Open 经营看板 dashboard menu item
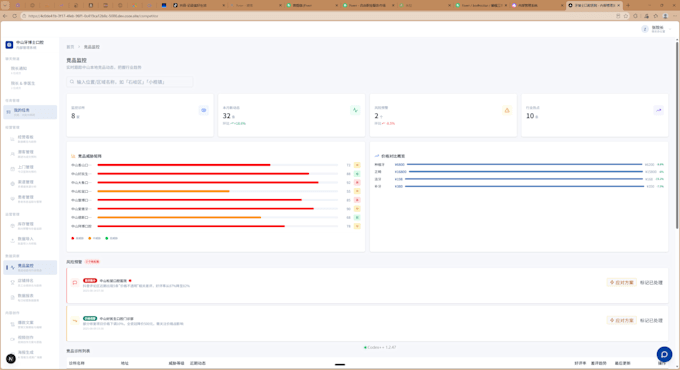 tap(30, 139)
